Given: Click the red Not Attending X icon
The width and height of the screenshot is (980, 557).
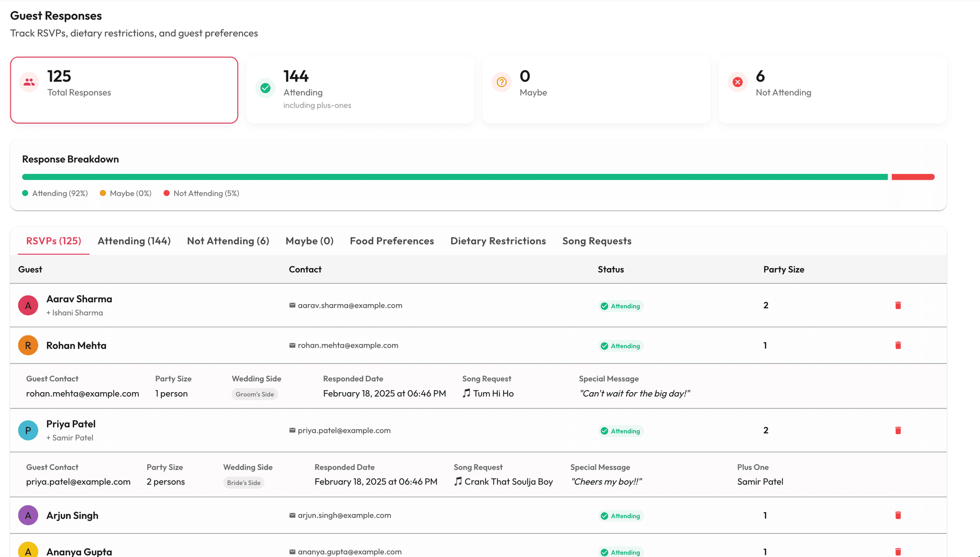Looking at the screenshot, I should pos(738,82).
